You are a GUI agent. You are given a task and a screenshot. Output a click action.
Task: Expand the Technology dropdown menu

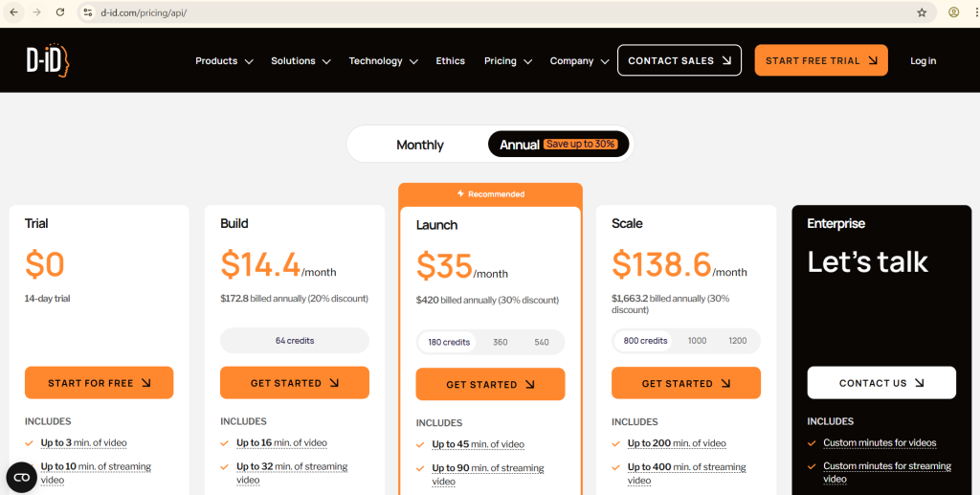(383, 61)
